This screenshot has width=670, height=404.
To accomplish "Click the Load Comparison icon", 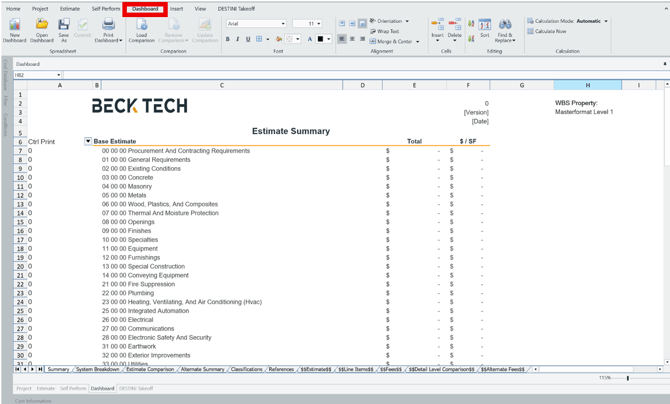I will [x=142, y=25].
